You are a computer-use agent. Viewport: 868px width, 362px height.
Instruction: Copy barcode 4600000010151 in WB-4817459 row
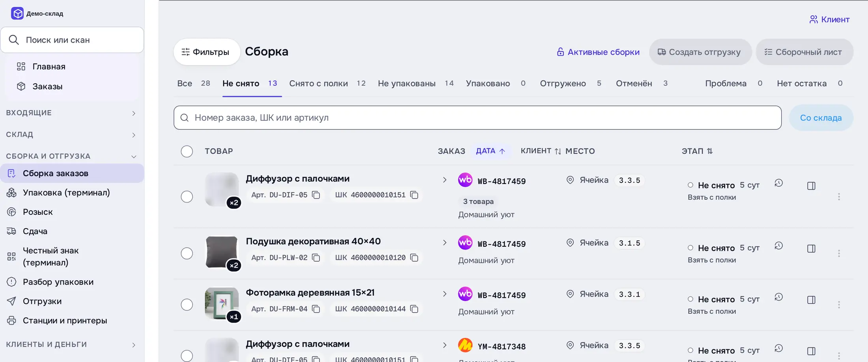(414, 195)
